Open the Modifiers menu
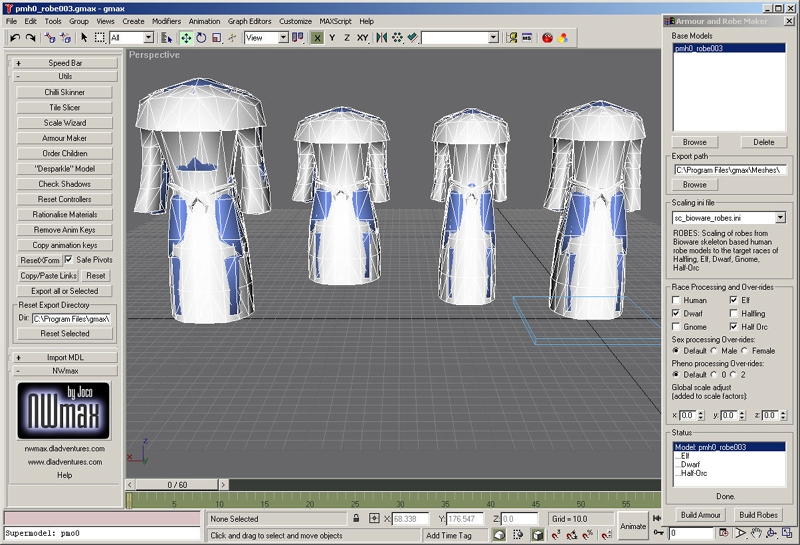 (166, 20)
